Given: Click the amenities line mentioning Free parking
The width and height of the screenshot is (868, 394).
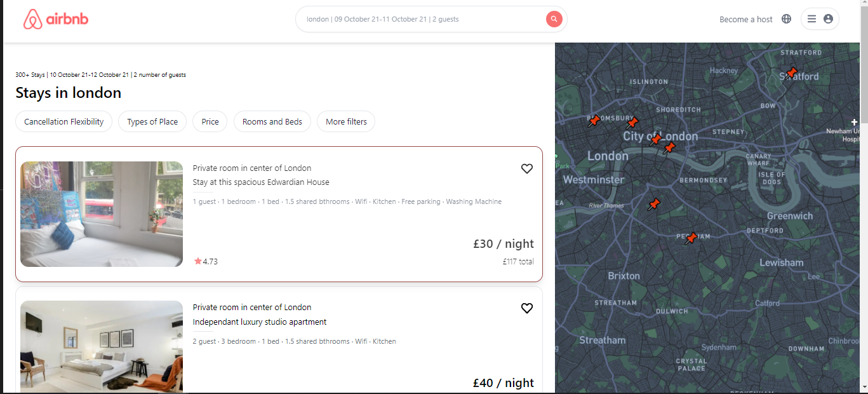Looking at the screenshot, I should pyautogui.click(x=347, y=201).
